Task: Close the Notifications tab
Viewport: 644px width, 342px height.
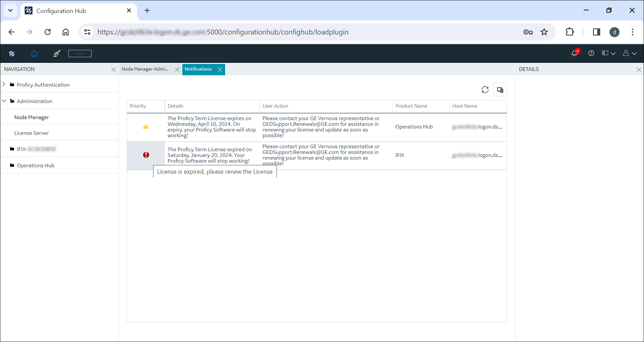Action: [220, 70]
